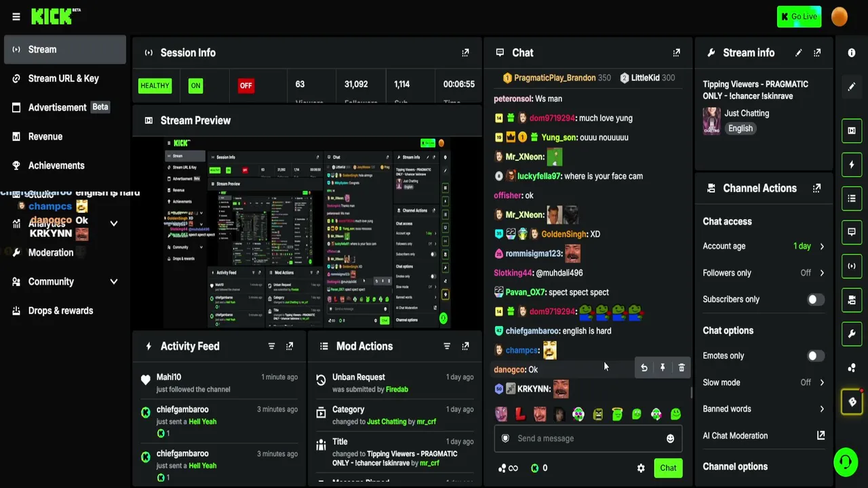The image size is (868, 488).
Task: Pop out the Mod Actions panel
Action: (465, 346)
